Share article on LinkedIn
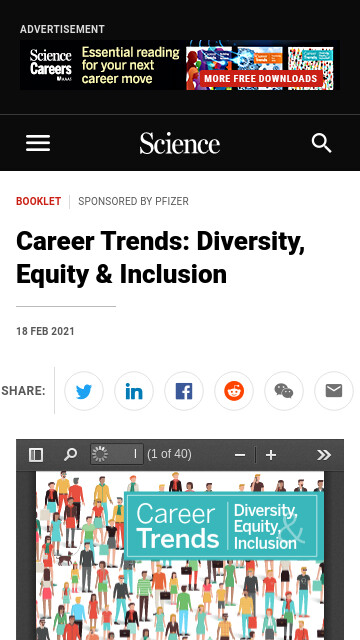 (x=134, y=391)
